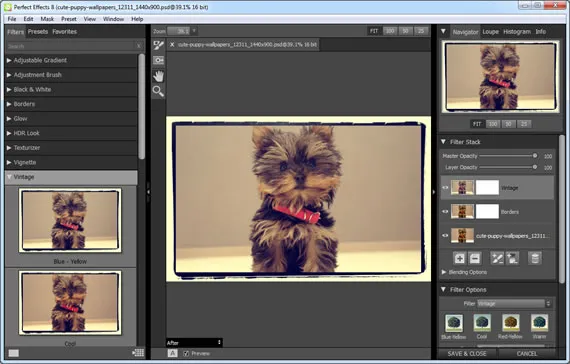
Task: Click the CANCEL button
Action: pyautogui.click(x=527, y=354)
